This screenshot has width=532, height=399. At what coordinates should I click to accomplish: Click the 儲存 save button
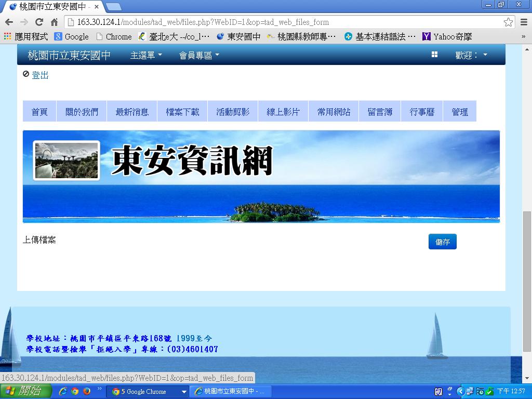click(442, 242)
